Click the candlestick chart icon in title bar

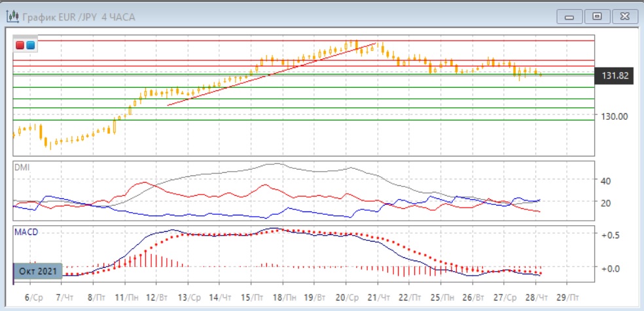12,17
